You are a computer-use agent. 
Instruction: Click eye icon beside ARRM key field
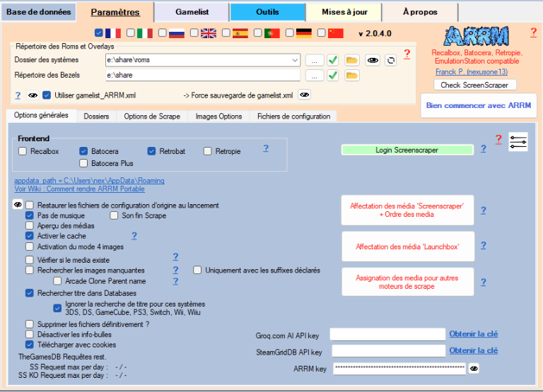474,369
